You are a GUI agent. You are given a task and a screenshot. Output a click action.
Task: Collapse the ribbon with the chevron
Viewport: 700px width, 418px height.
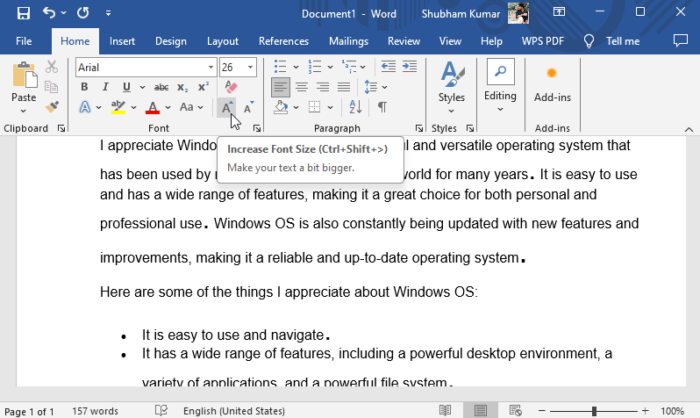click(x=689, y=130)
